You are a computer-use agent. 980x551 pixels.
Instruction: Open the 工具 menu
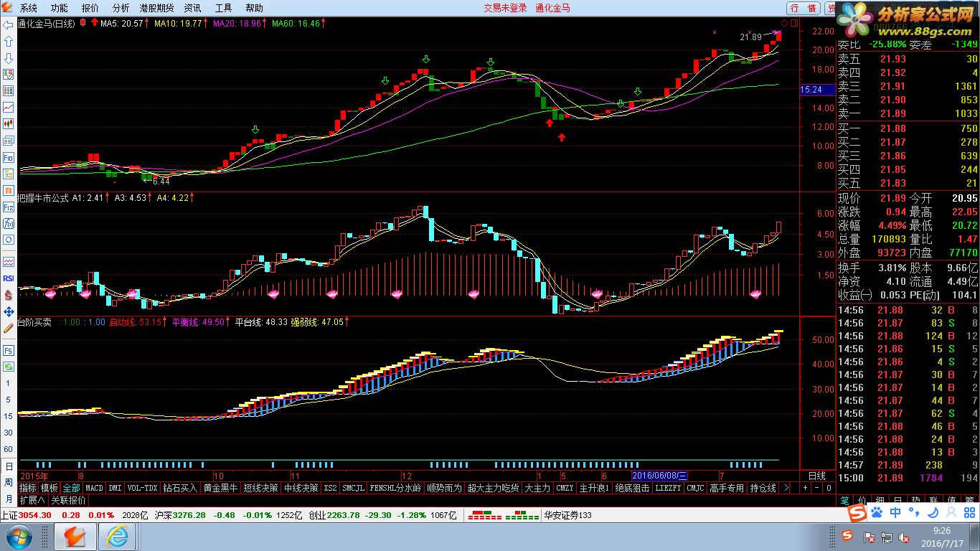pos(224,8)
